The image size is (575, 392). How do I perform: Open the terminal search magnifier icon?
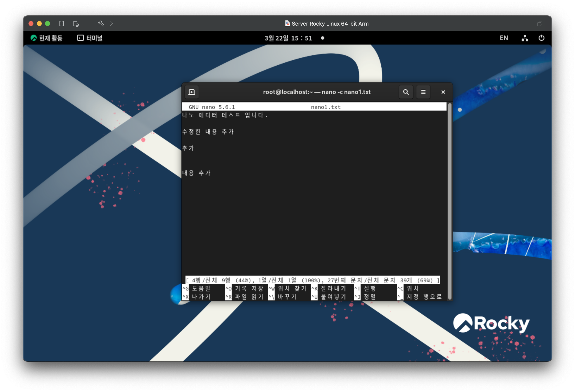pyautogui.click(x=406, y=92)
